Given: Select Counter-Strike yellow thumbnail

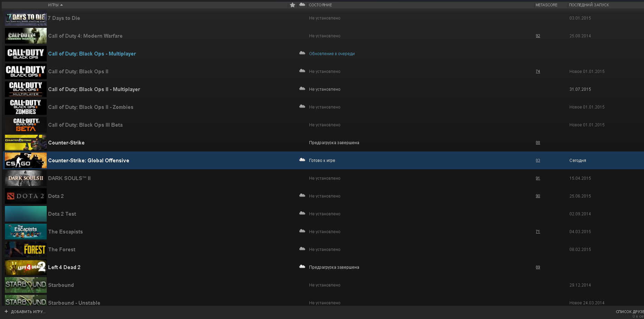Looking at the screenshot, I should point(26,143).
